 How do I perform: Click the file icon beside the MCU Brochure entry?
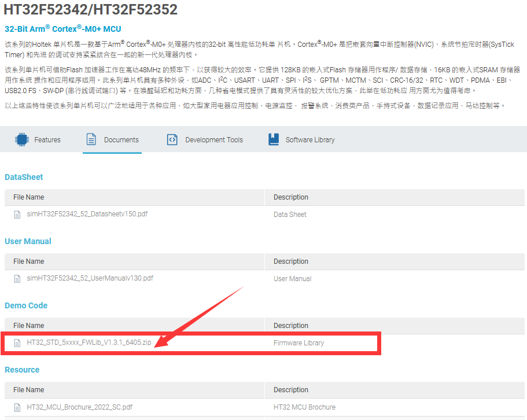click(x=17, y=407)
